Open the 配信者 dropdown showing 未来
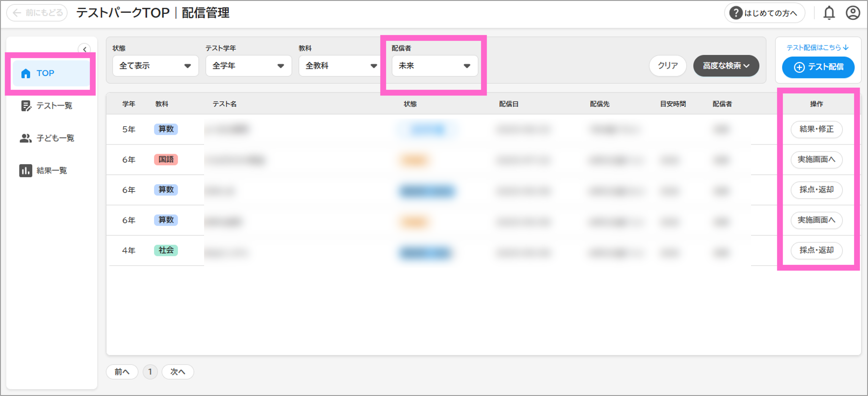The image size is (868, 396). (434, 66)
